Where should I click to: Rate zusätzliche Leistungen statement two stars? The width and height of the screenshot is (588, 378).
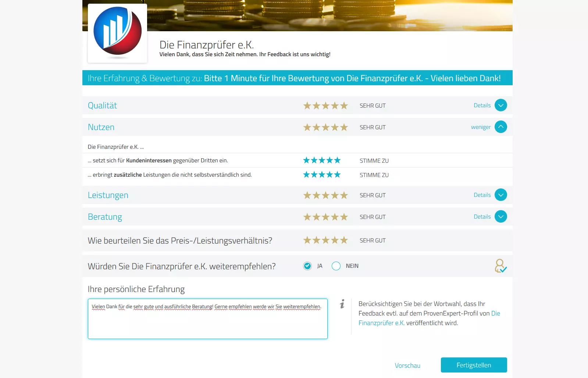pos(314,174)
